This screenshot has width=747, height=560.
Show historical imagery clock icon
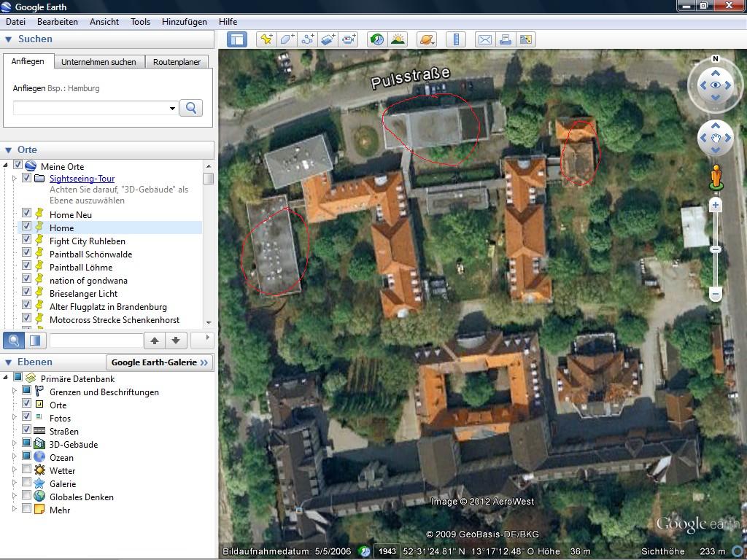coord(377,39)
